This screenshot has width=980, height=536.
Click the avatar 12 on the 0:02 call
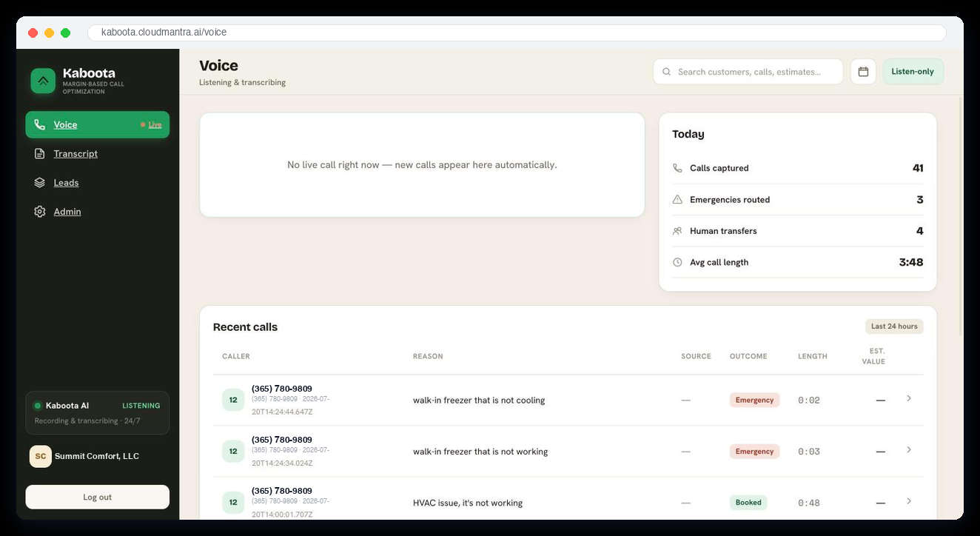(233, 400)
